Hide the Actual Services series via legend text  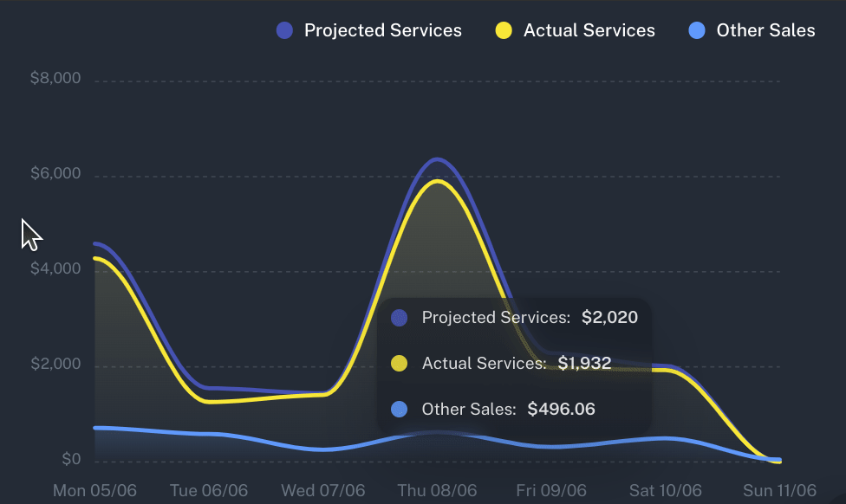(589, 30)
